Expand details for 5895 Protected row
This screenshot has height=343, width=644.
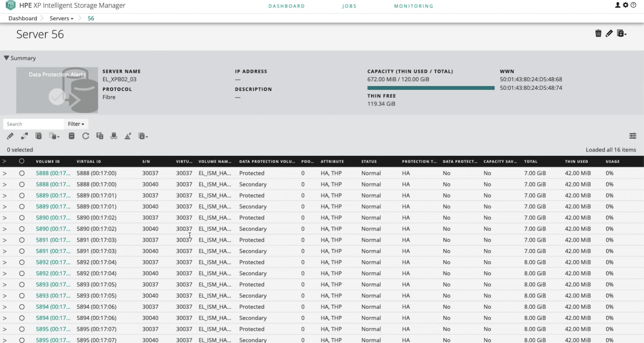click(4, 329)
